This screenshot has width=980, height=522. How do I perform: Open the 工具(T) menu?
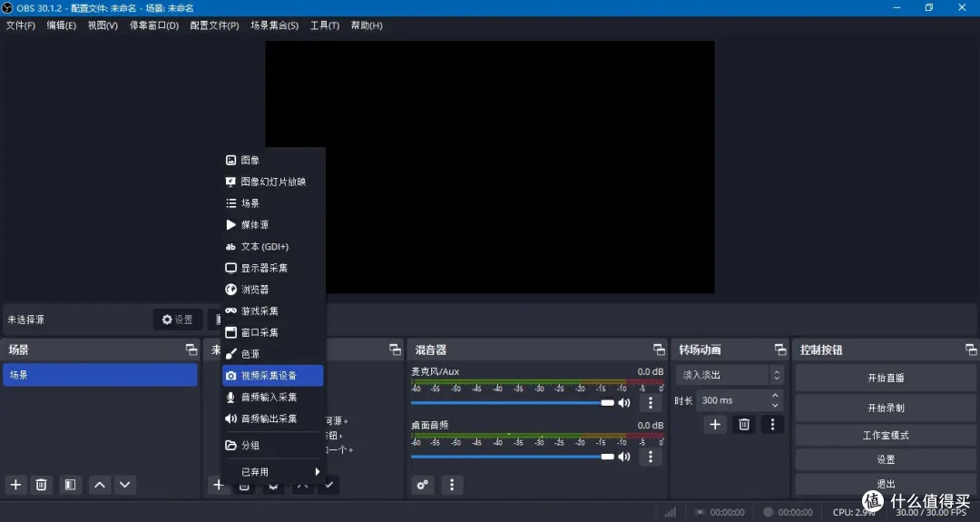tap(325, 25)
